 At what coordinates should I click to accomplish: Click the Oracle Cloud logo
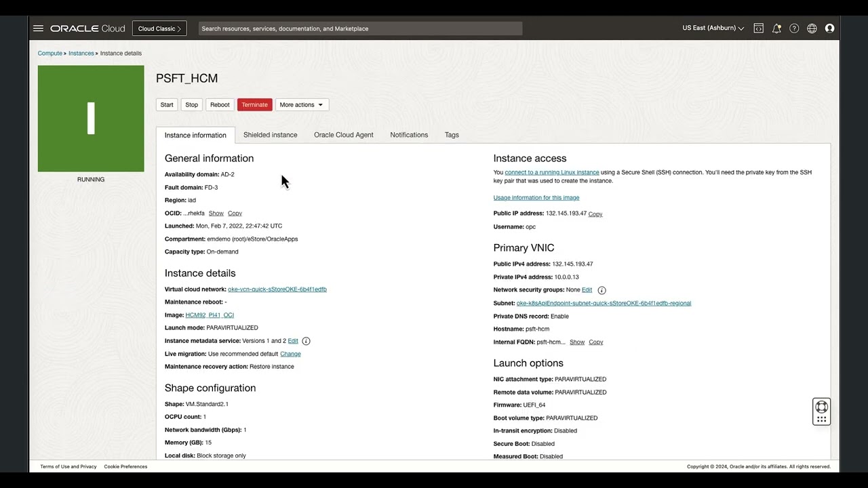click(x=87, y=28)
